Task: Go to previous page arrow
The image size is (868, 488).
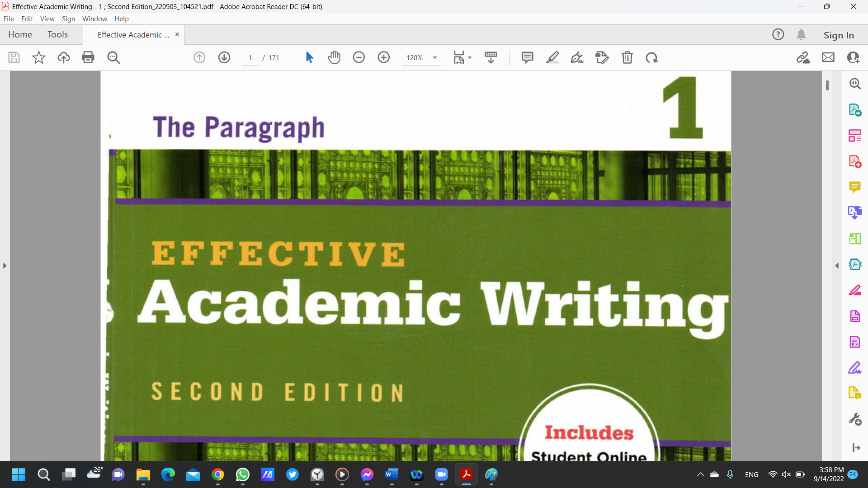Action: [199, 57]
